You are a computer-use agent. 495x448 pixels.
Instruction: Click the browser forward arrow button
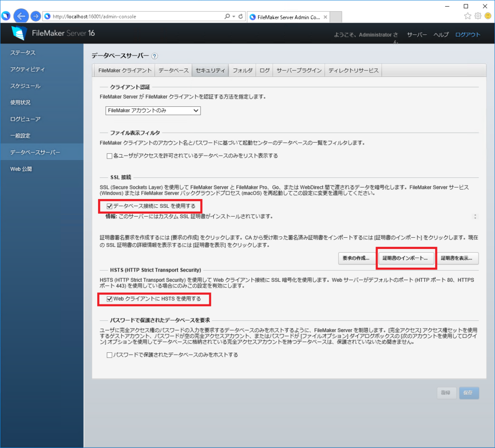(36, 16)
